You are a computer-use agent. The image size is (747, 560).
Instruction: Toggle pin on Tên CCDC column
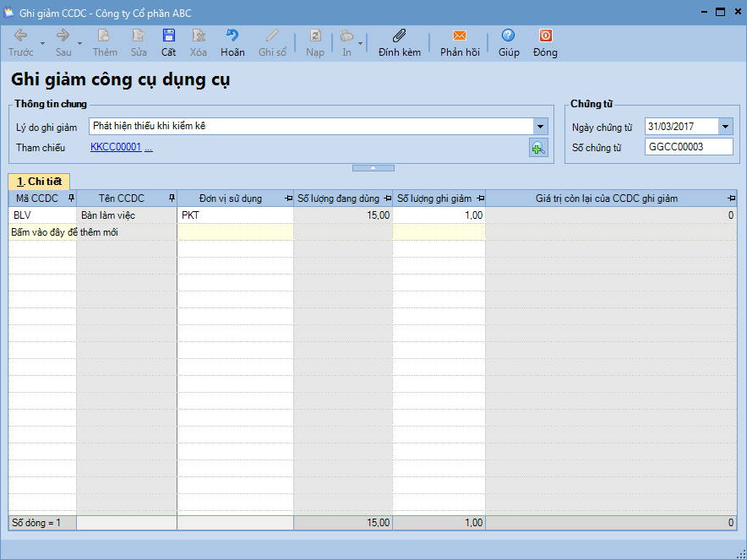[x=172, y=198]
